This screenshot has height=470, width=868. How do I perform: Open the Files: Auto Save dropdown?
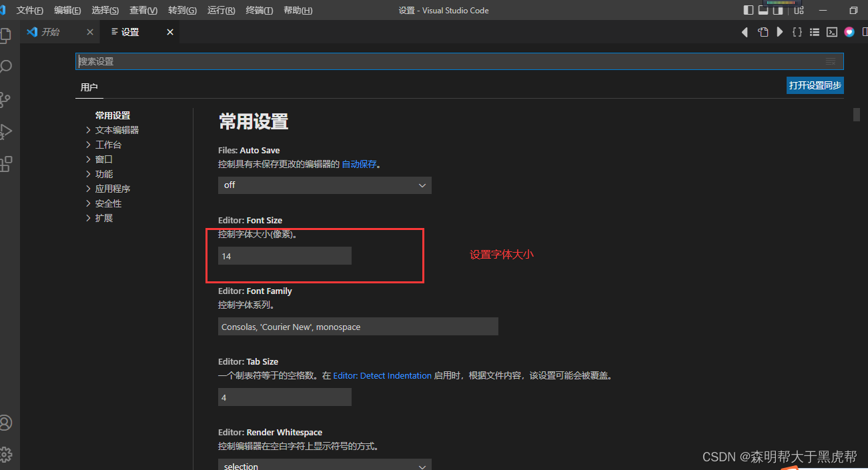(325, 185)
